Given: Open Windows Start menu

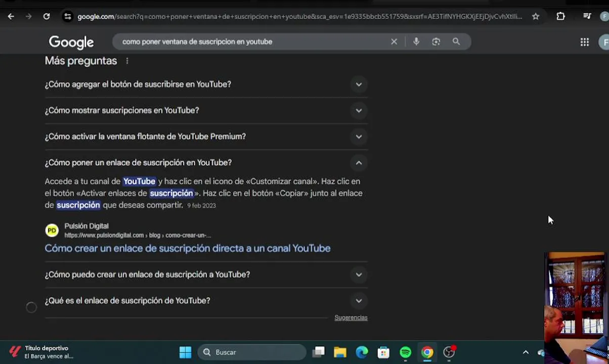Looking at the screenshot, I should [x=185, y=352].
